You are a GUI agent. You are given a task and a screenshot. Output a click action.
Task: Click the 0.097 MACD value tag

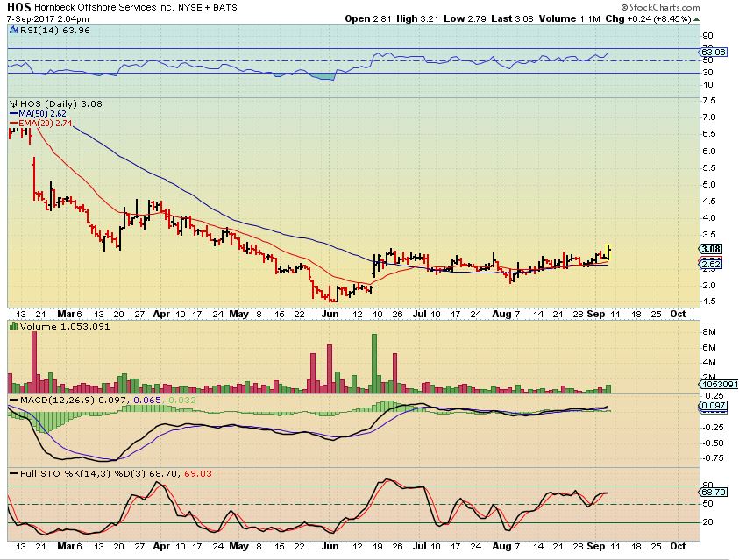(x=714, y=406)
